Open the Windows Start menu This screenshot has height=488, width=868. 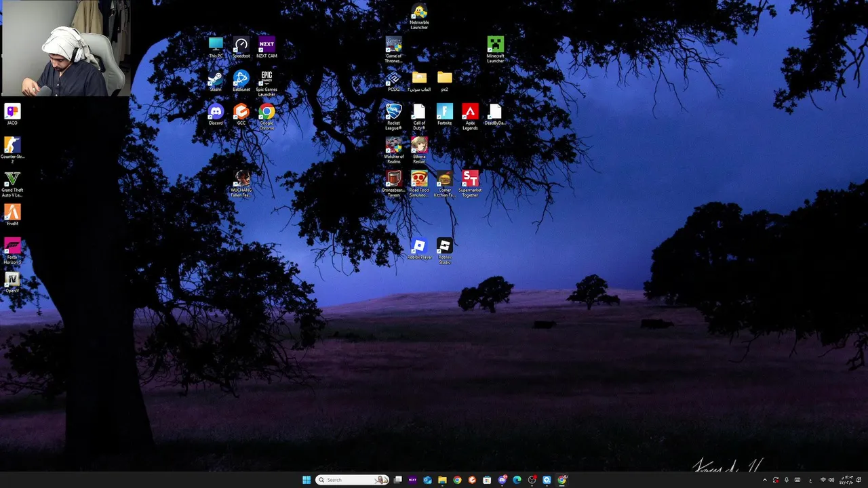tap(307, 480)
